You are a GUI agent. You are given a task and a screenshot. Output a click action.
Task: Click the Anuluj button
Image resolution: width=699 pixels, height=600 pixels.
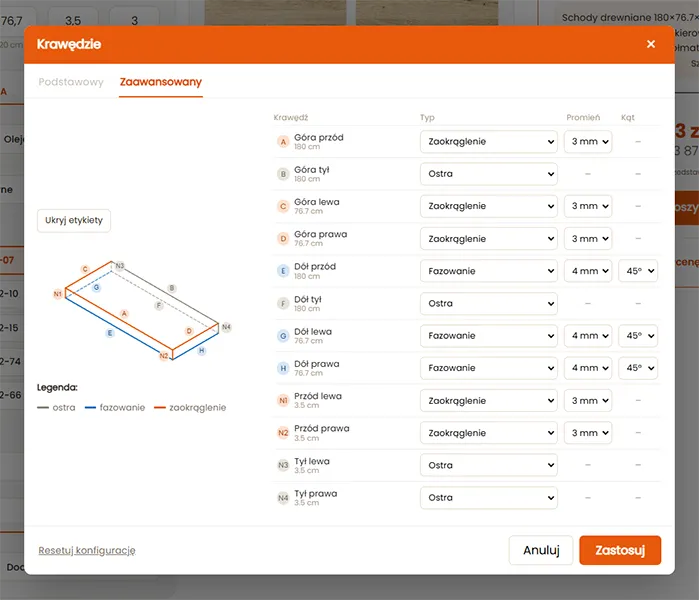541,550
